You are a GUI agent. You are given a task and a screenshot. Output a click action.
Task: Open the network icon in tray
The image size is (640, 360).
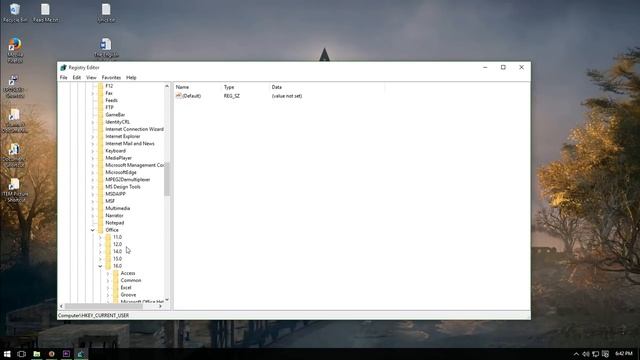click(596, 354)
